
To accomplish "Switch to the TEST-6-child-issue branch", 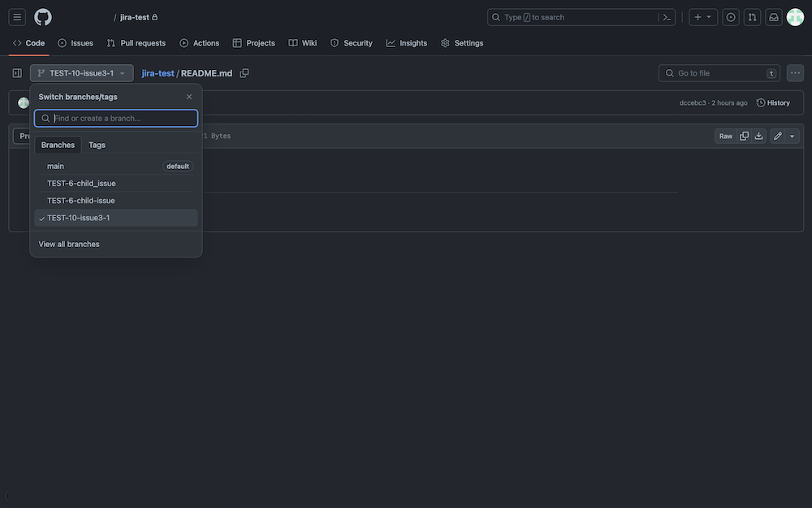I will tap(116, 201).
